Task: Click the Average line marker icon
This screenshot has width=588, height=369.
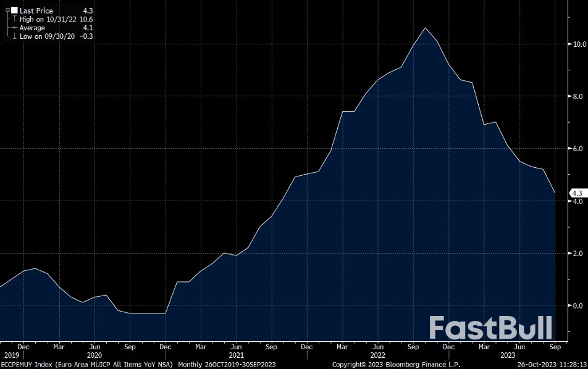Action: point(14,28)
